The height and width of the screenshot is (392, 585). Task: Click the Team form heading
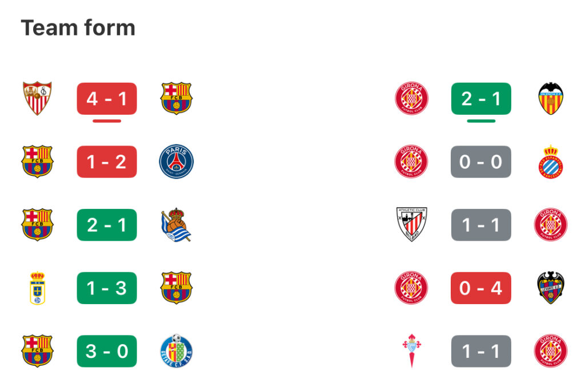tap(78, 28)
